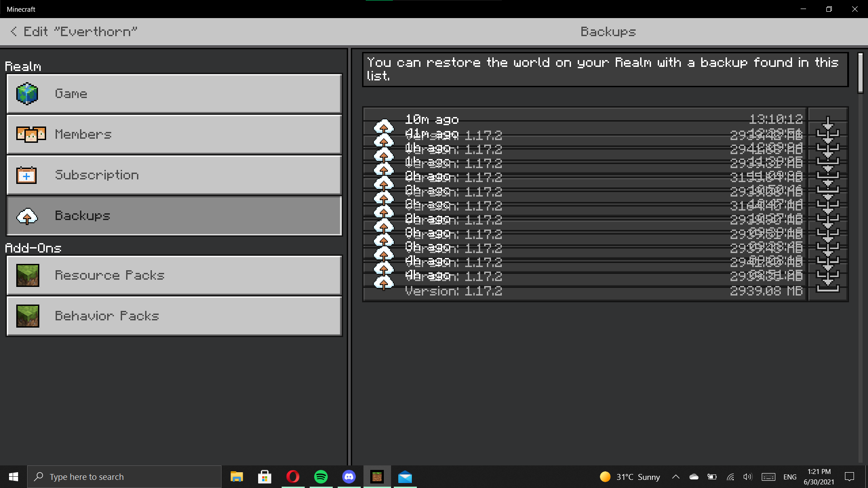Open the Members section
Viewport: 868px width, 488px height.
(x=174, y=135)
